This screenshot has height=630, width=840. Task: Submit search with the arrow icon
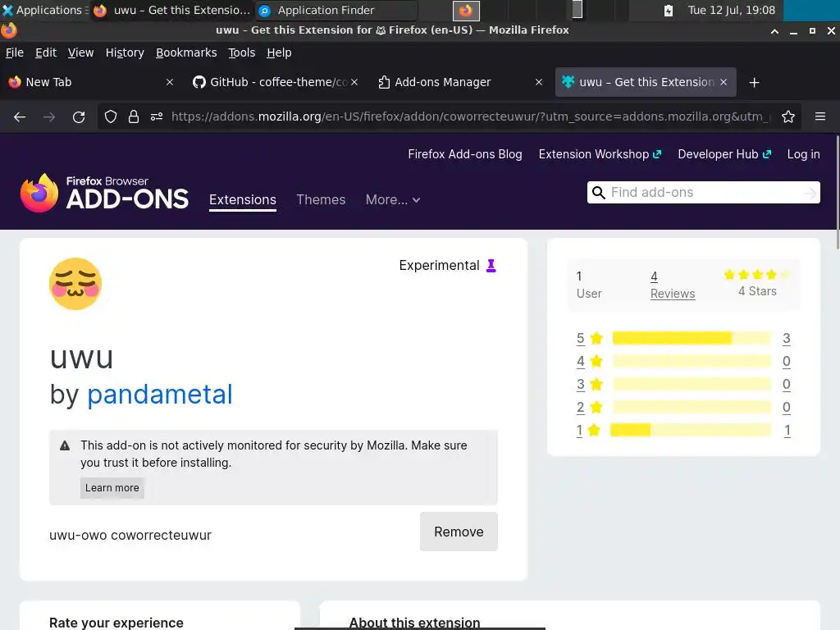[x=810, y=193]
